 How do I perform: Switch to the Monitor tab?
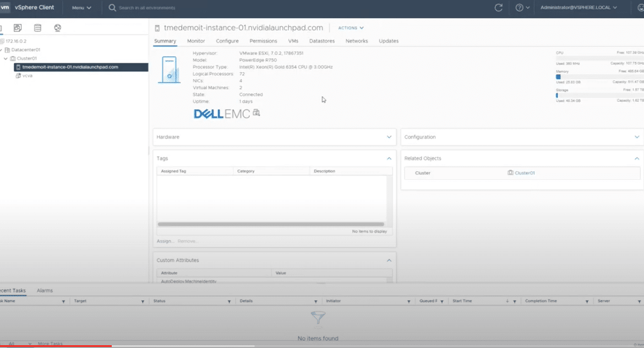coord(196,41)
